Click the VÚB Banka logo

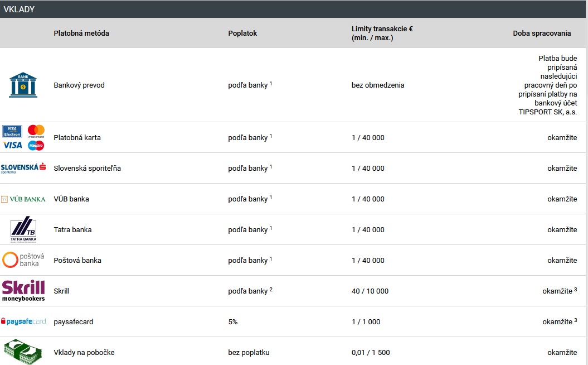[x=23, y=199]
